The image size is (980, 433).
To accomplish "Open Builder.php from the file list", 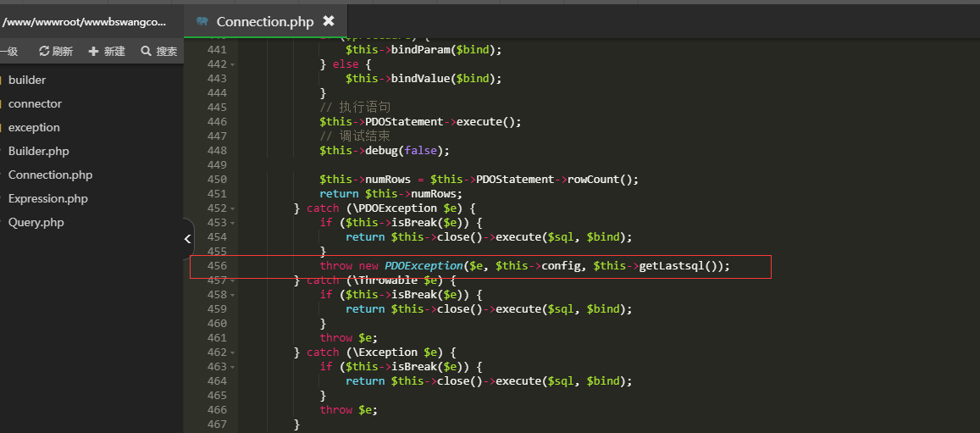I will (38, 151).
